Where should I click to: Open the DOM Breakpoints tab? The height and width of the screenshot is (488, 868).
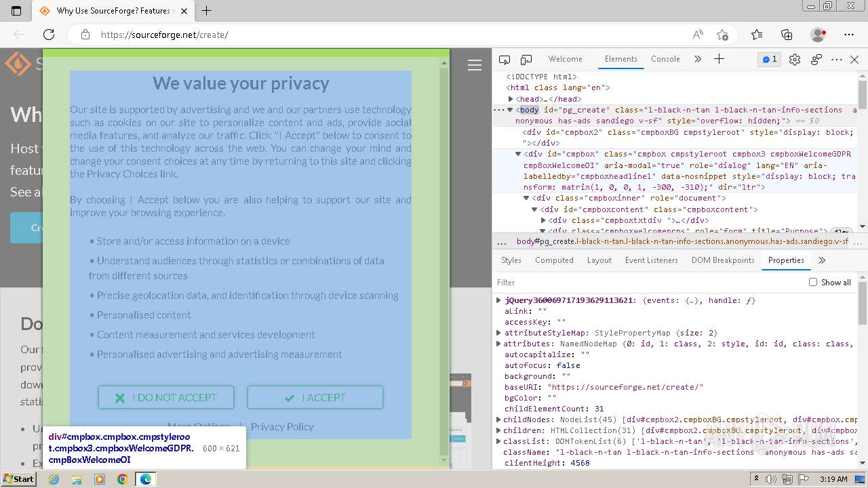click(723, 260)
